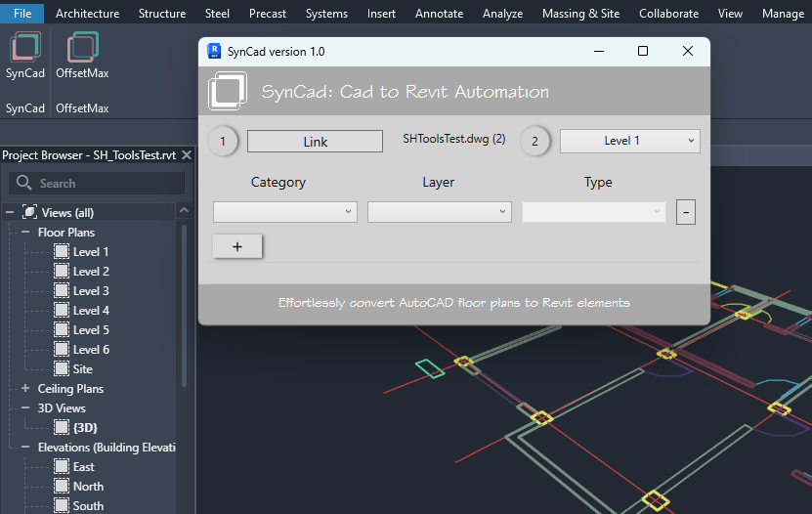
Task: Click the Link button in SynCad
Action: point(315,142)
